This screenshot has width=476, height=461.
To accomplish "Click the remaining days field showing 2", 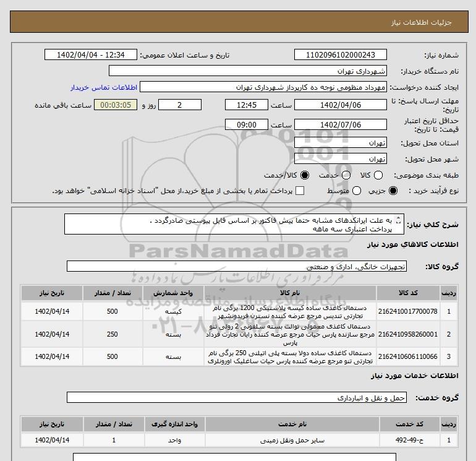I will coord(180,105).
